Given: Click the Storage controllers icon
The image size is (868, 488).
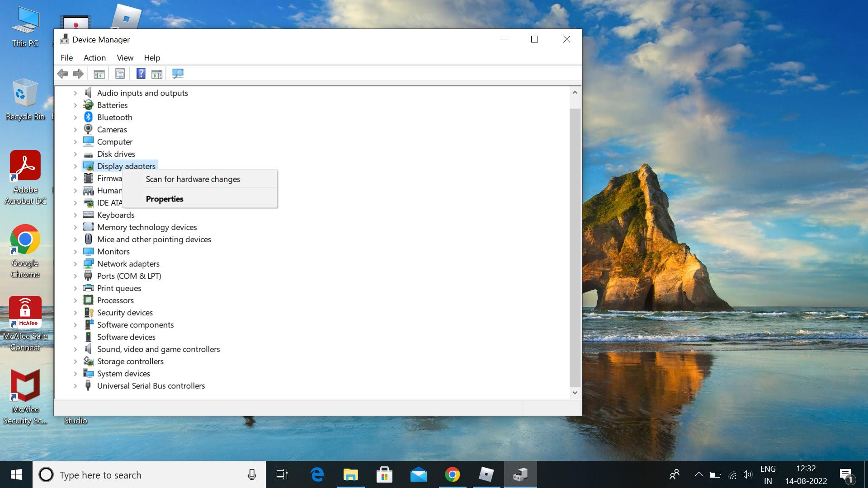Looking at the screenshot, I should point(89,361).
